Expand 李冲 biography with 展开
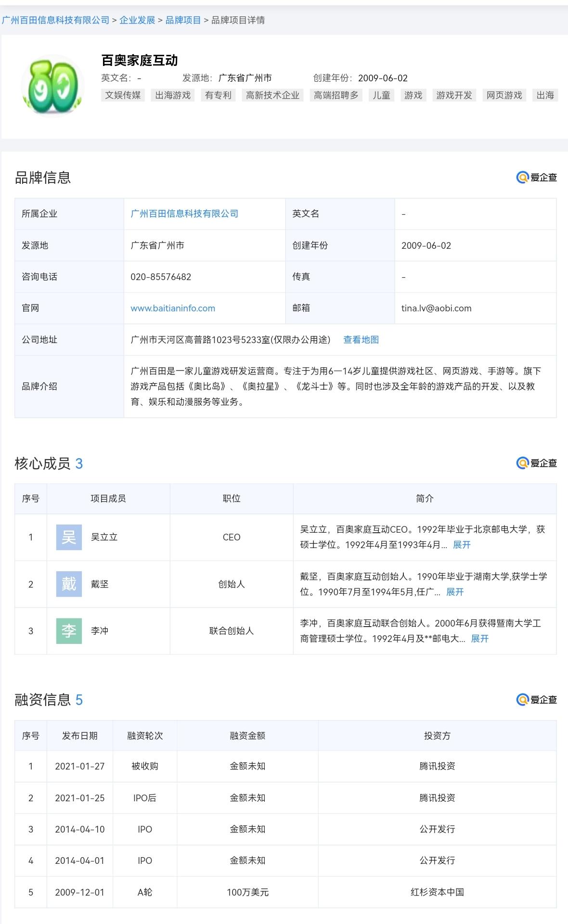The width and height of the screenshot is (568, 924). pos(479,639)
